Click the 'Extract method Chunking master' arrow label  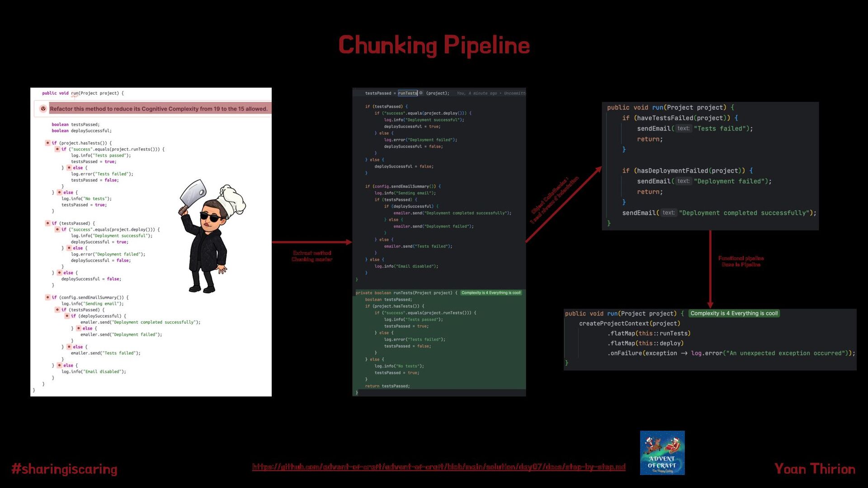[x=312, y=256]
